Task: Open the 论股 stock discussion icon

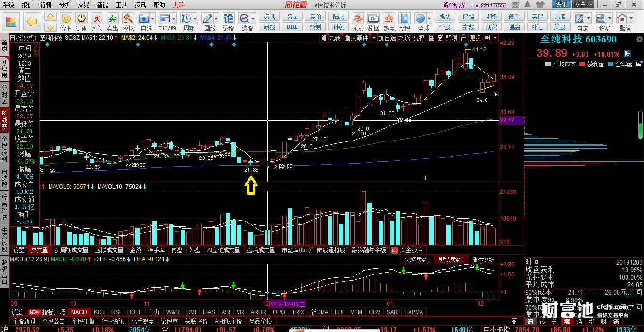Action: coord(228,18)
